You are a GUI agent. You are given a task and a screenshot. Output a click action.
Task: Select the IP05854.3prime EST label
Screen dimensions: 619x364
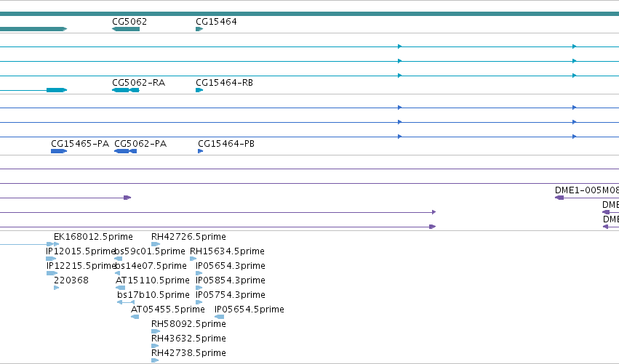coord(231,280)
